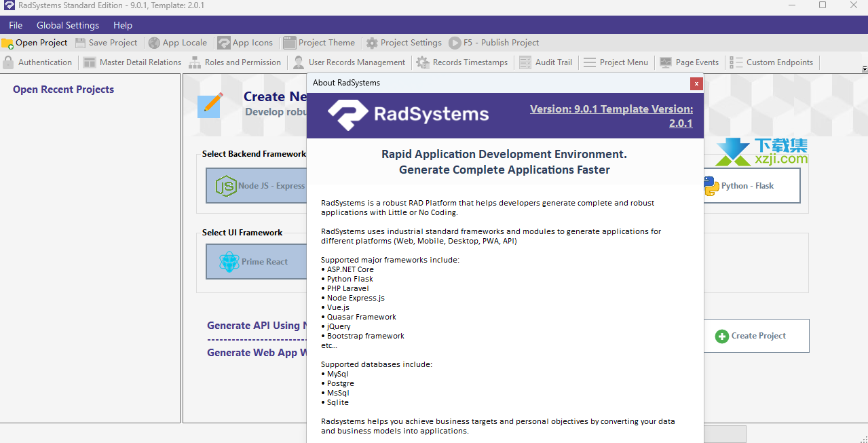Click the Bootstrap framework list entry
The image size is (868, 443).
click(366, 336)
